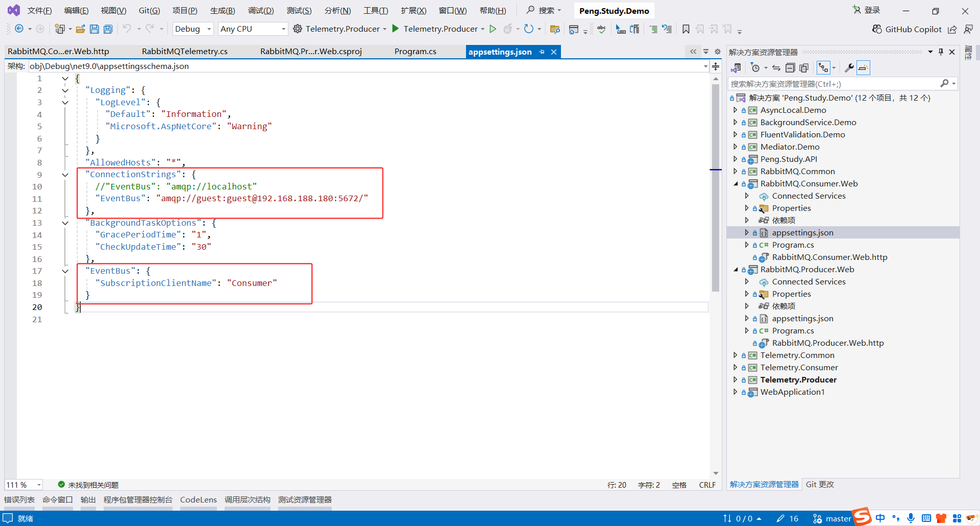Save the current file with the disk icon
The height and width of the screenshot is (526, 980).
coord(94,29)
